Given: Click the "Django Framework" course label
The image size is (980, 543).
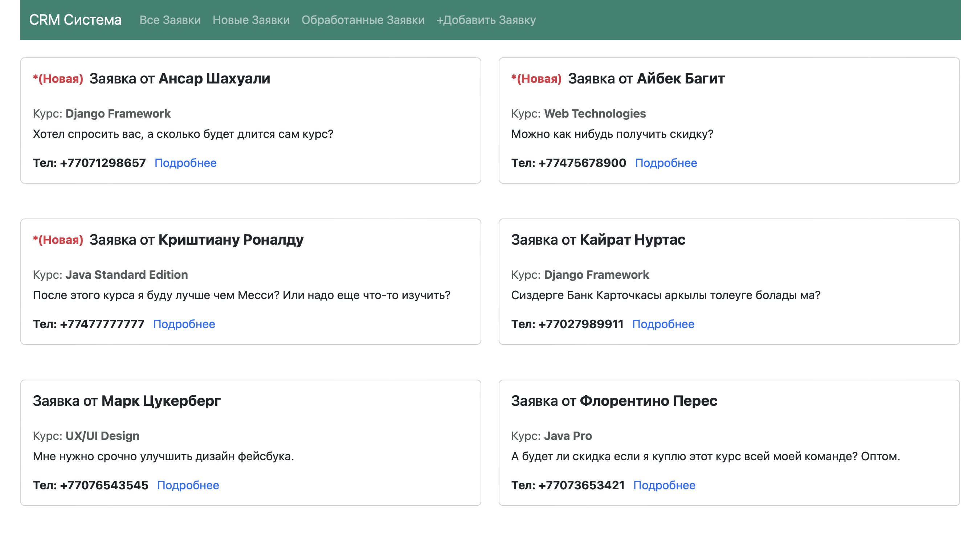Looking at the screenshot, I should point(118,113).
